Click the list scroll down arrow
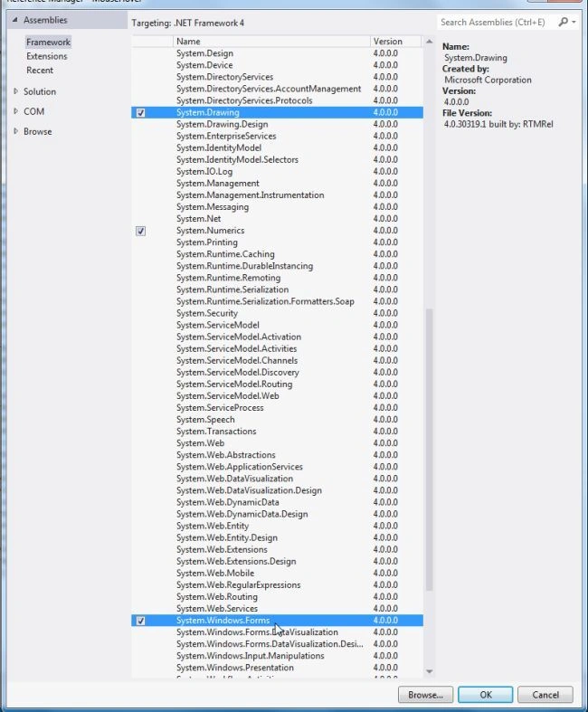The width and height of the screenshot is (588, 712). [429, 671]
